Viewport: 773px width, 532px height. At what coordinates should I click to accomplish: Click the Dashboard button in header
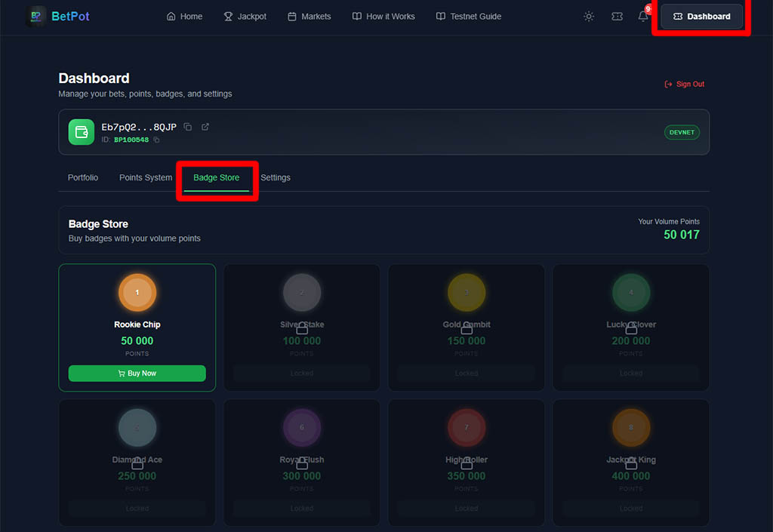tap(701, 17)
